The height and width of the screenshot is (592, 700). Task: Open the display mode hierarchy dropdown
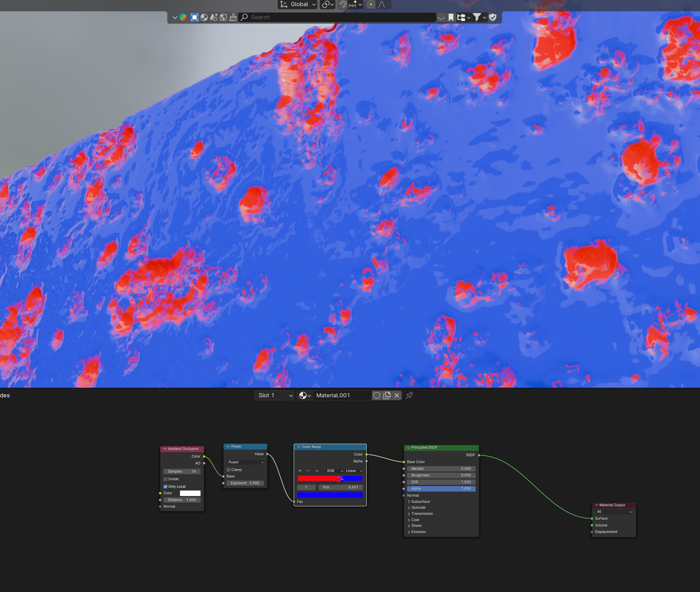[x=464, y=17]
